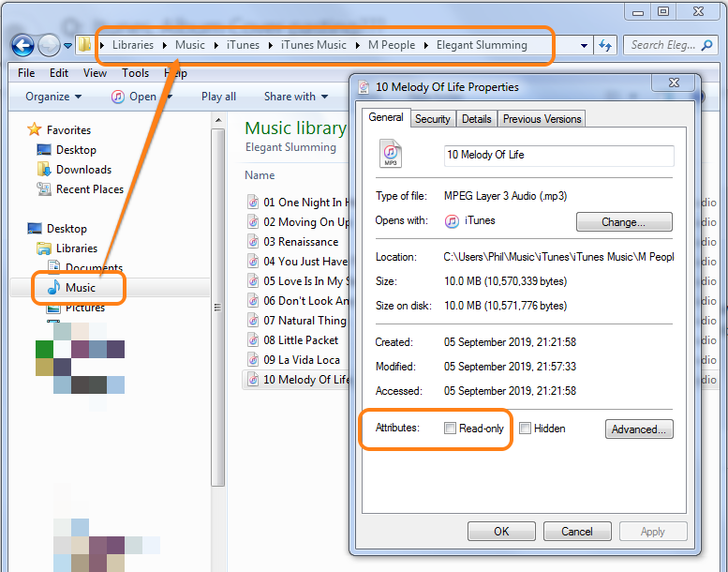Jump to iTunes folder in breadcrumb

[x=243, y=45]
